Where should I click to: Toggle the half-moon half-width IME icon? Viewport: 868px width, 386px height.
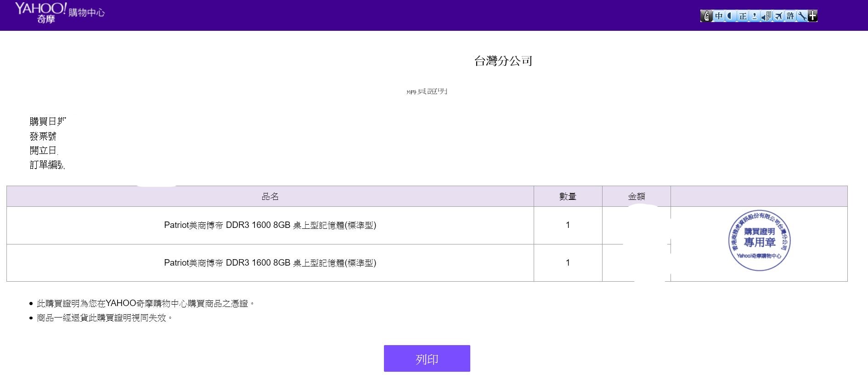tap(731, 16)
